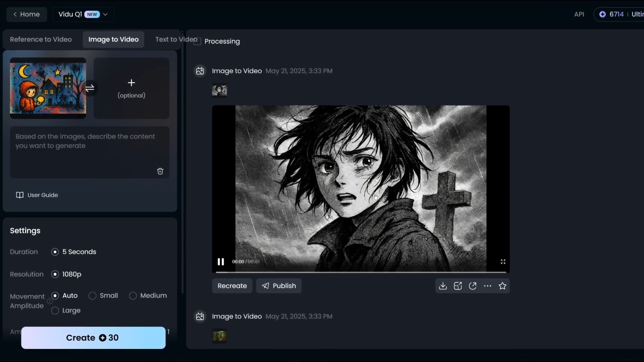Open the API link

pos(579,14)
